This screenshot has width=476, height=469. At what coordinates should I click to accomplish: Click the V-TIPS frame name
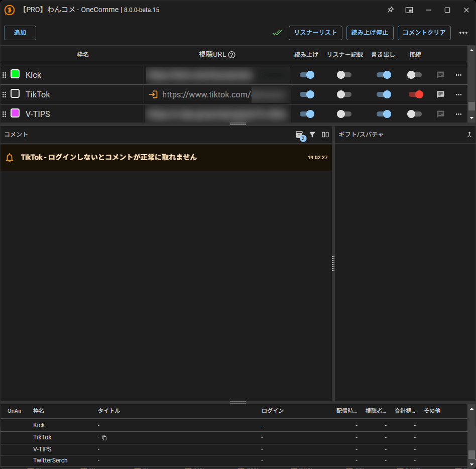[x=38, y=114]
